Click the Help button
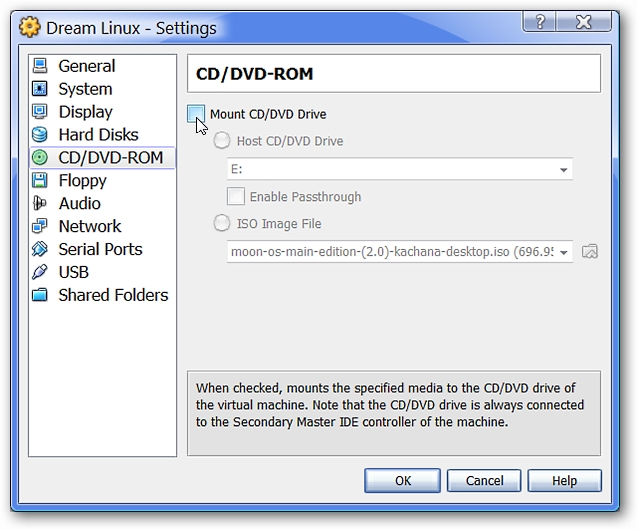This screenshot has width=638, height=530. 564,480
